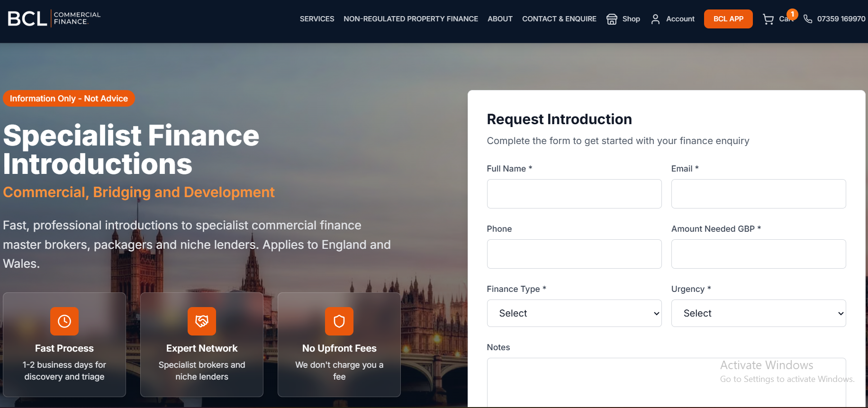
Task: Open the Finance Type dropdown
Action: tap(574, 313)
